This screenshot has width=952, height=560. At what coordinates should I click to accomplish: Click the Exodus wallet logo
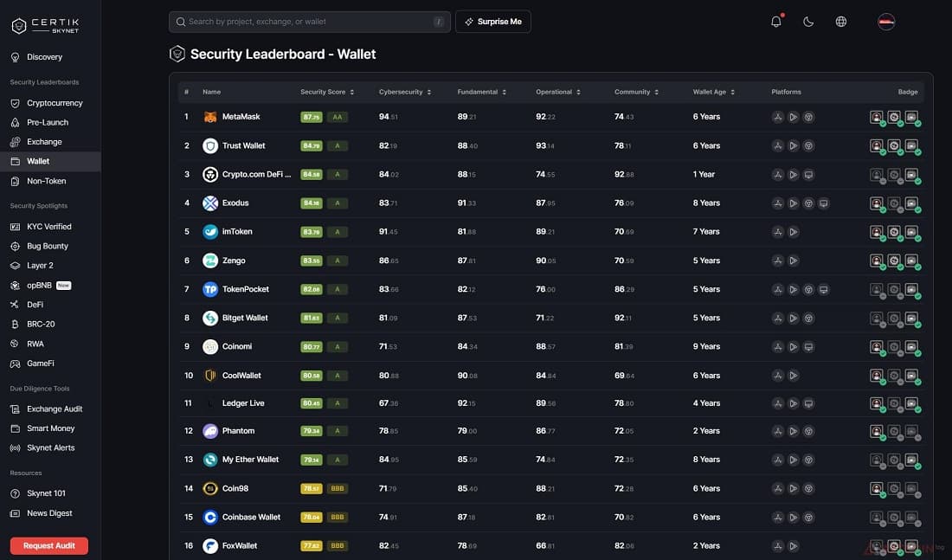(x=210, y=203)
